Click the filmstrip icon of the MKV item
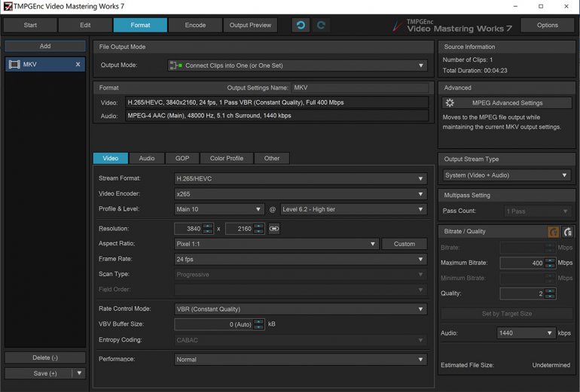The height and width of the screenshot is (392, 580). (14, 65)
